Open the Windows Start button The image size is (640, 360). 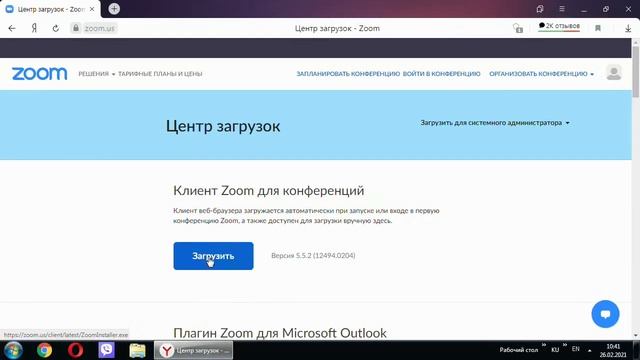pos(13,350)
